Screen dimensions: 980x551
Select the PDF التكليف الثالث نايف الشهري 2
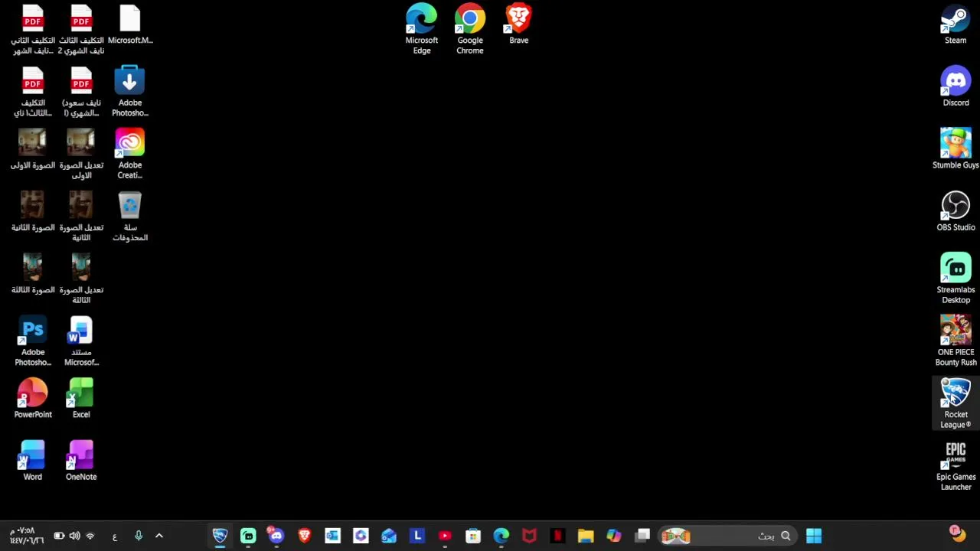tap(81, 29)
